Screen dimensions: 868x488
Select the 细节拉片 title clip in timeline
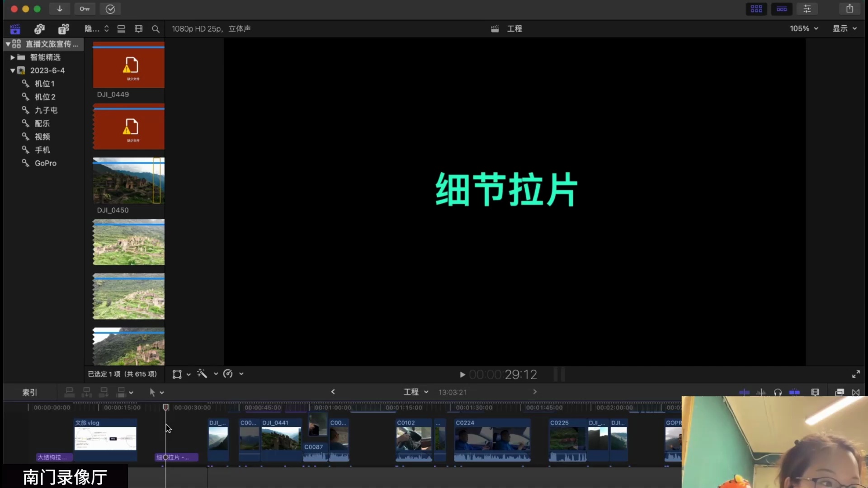177,457
